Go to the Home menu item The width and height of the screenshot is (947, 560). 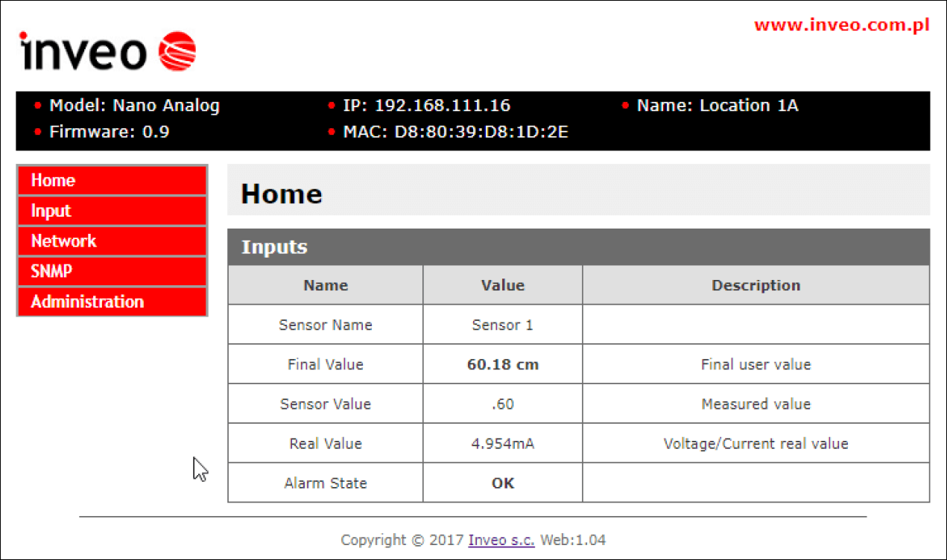[112, 180]
